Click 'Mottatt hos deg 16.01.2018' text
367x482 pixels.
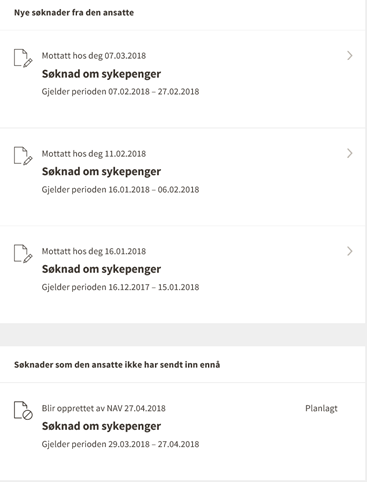click(94, 251)
